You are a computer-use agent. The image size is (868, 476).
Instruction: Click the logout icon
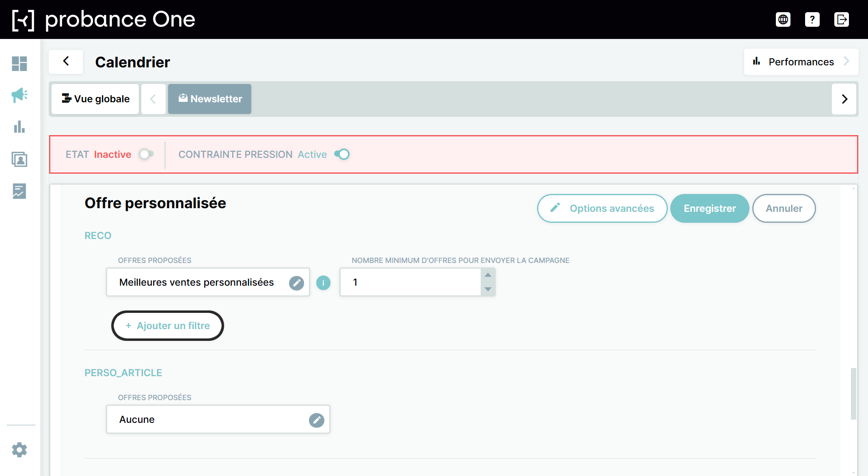tap(842, 19)
